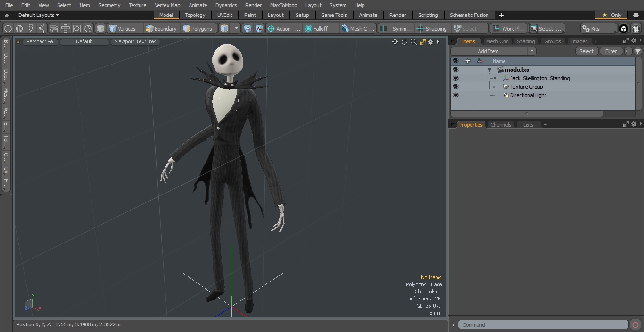Open the Geometry menu
644x332 pixels.
tap(109, 5)
